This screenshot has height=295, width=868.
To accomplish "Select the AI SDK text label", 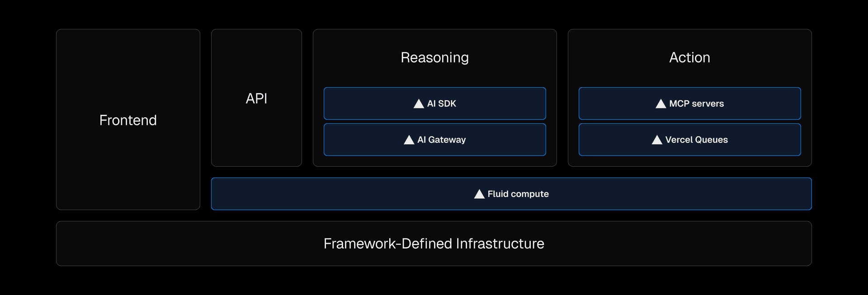I will pyautogui.click(x=442, y=103).
